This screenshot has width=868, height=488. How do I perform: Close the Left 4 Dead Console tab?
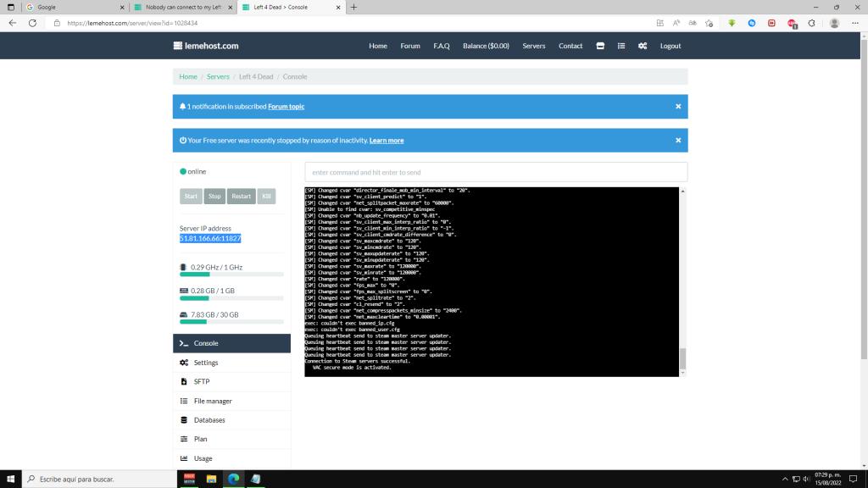338,7
